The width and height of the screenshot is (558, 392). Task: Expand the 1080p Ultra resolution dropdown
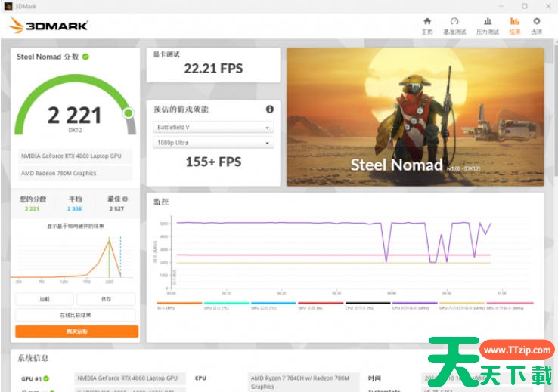212,143
